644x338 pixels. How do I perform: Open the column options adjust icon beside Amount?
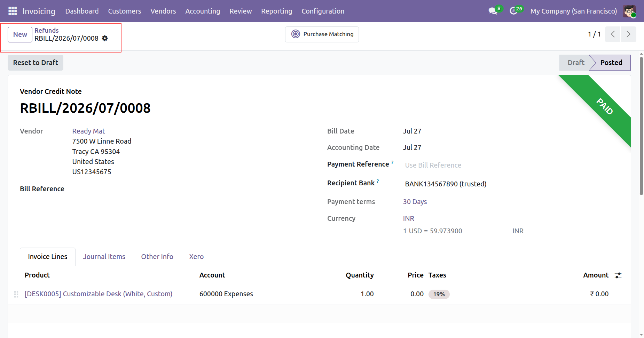pos(618,275)
